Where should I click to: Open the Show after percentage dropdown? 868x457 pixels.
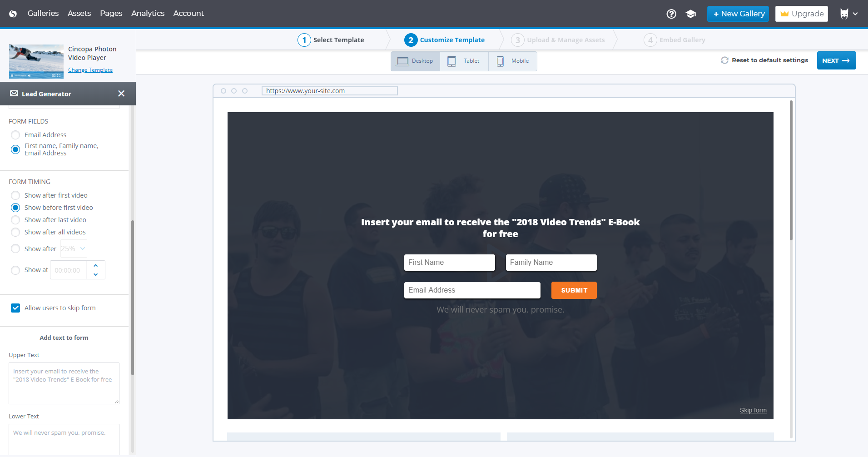click(74, 249)
